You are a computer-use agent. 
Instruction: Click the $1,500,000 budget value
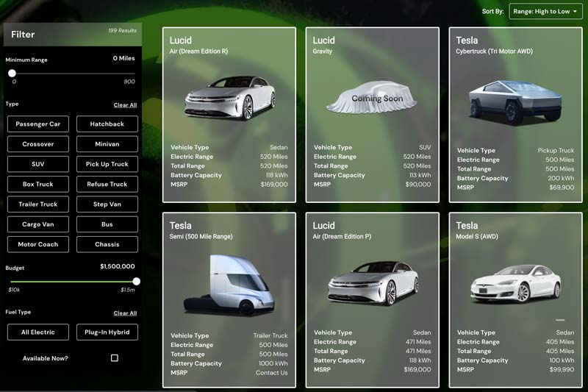point(118,266)
